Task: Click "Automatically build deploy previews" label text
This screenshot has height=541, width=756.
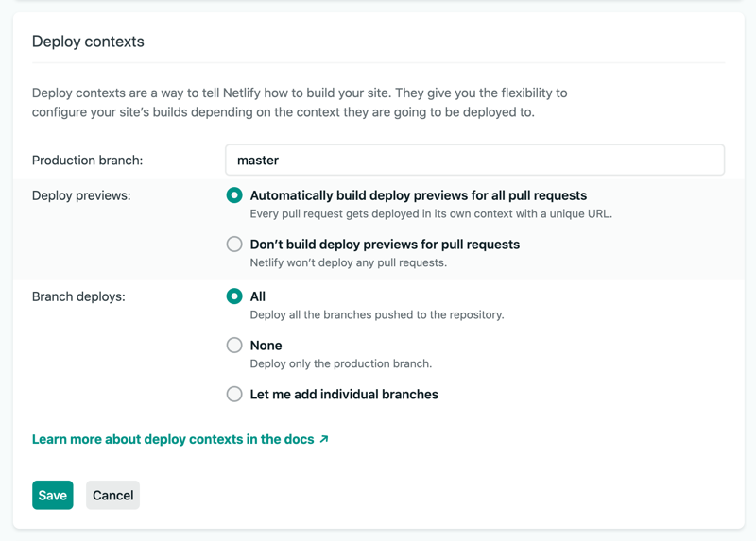Action: pos(418,195)
